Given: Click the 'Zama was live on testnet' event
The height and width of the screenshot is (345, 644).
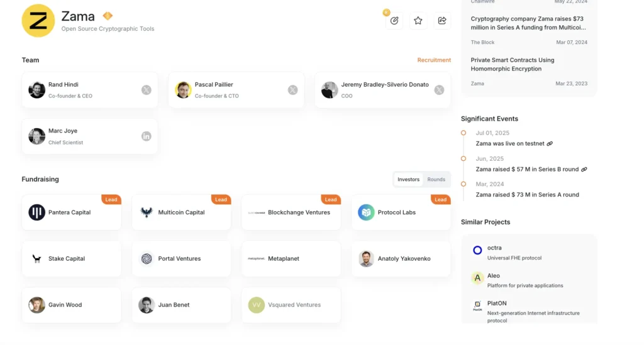Looking at the screenshot, I should 510,143.
